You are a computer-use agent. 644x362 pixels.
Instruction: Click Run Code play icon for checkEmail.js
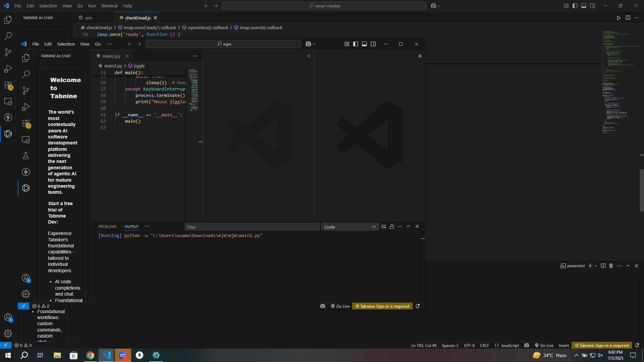tap(619, 18)
